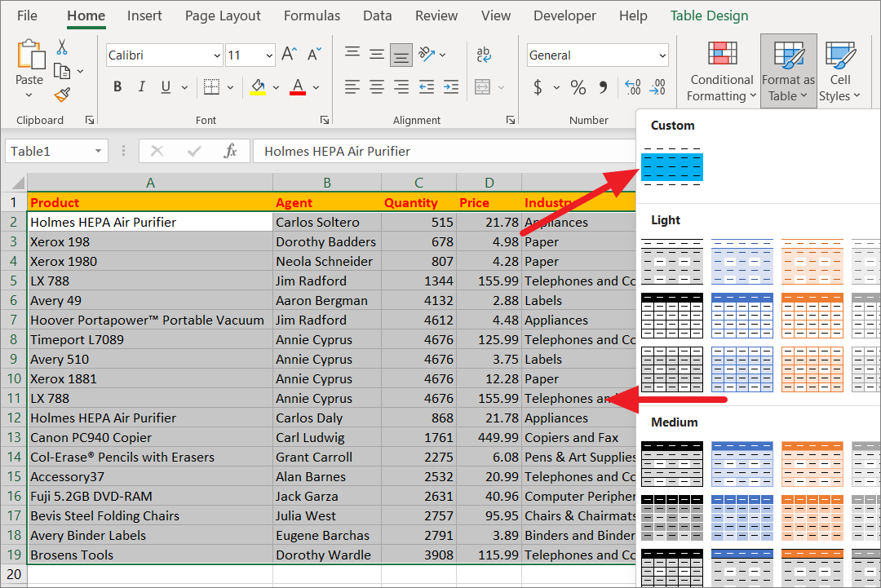Switch to the Data tab
Screen dimensions: 881x588
(378, 15)
